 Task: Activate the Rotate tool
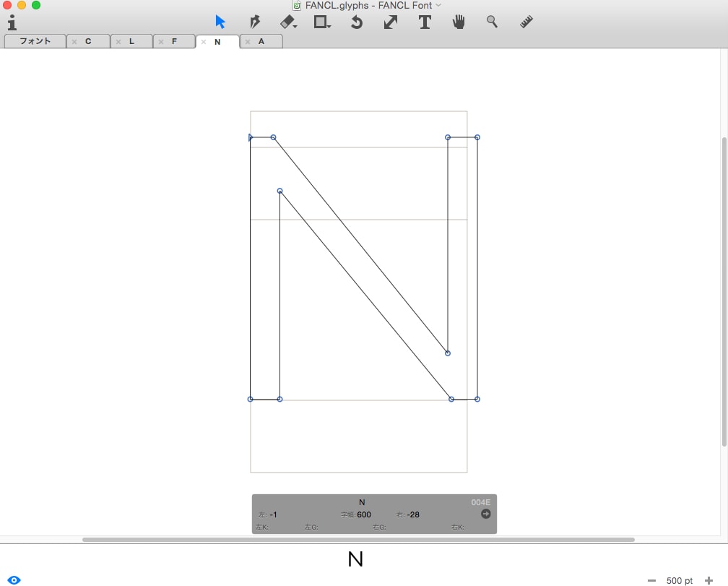[357, 22]
